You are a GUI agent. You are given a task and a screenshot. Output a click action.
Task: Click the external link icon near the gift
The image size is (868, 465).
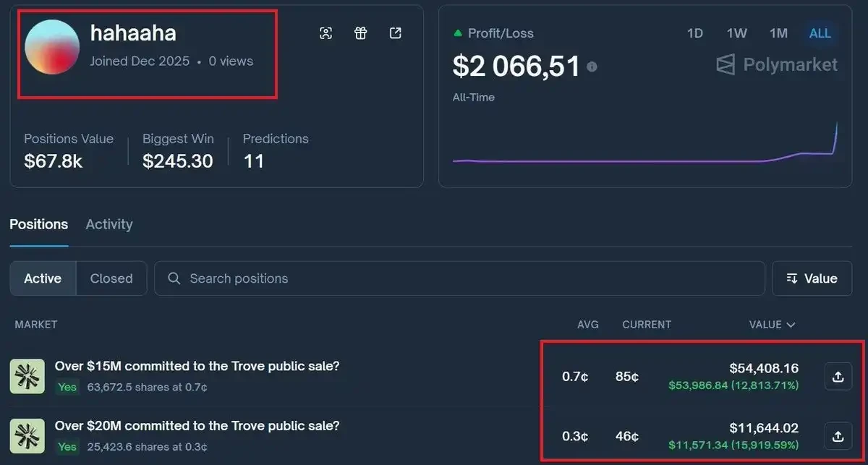(395, 33)
